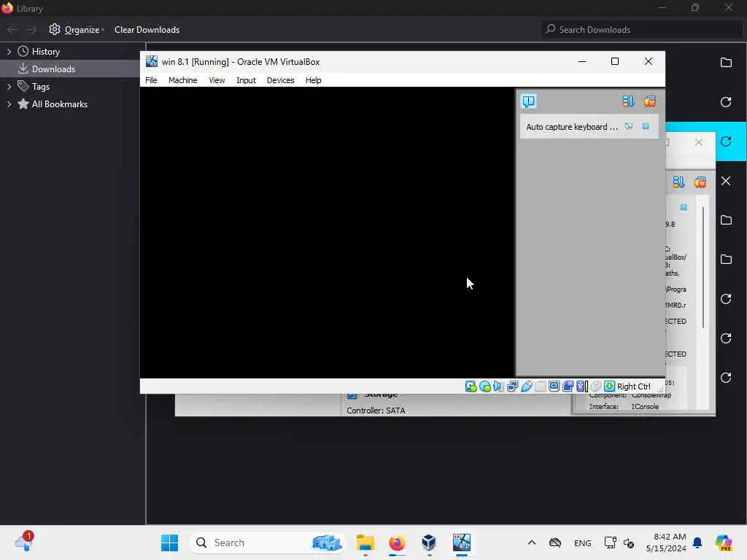Open the View menu
Screen dimensions: 747x560
click(217, 80)
